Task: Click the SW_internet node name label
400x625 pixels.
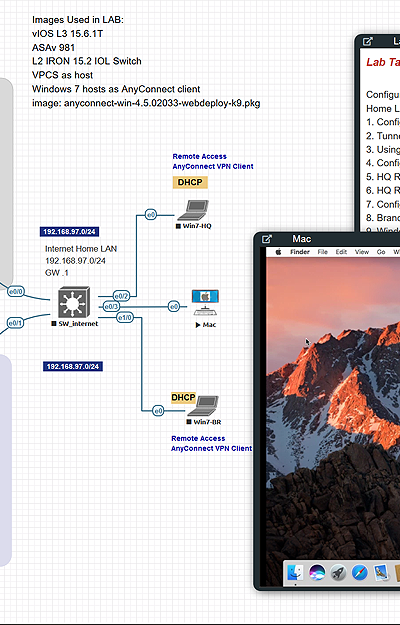Action: (78, 324)
